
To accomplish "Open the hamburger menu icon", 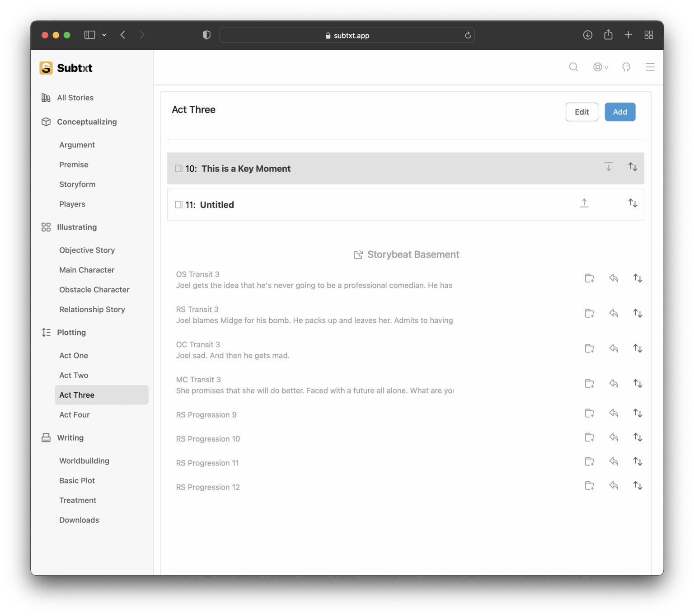I will point(650,67).
